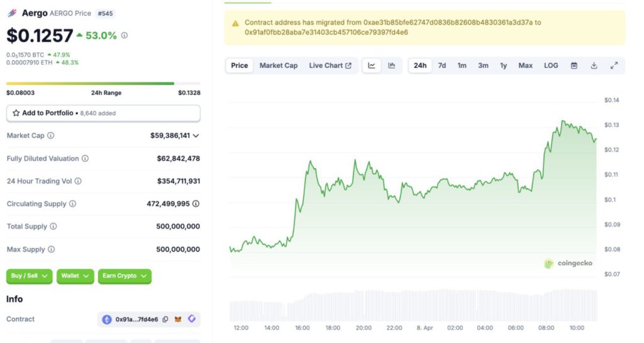Select Max time range
This screenshot has width=644, height=343.
[525, 65]
